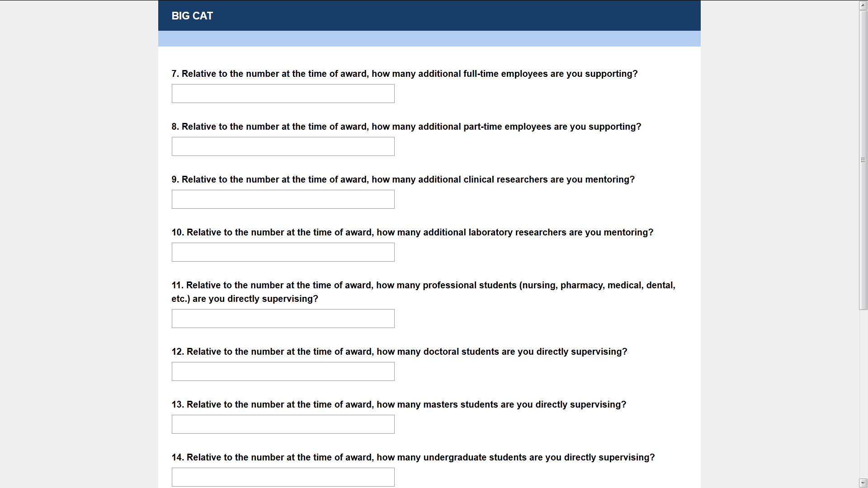Click the laboratory researchers input box
Screen dimensions: 868x488
pos(283,252)
